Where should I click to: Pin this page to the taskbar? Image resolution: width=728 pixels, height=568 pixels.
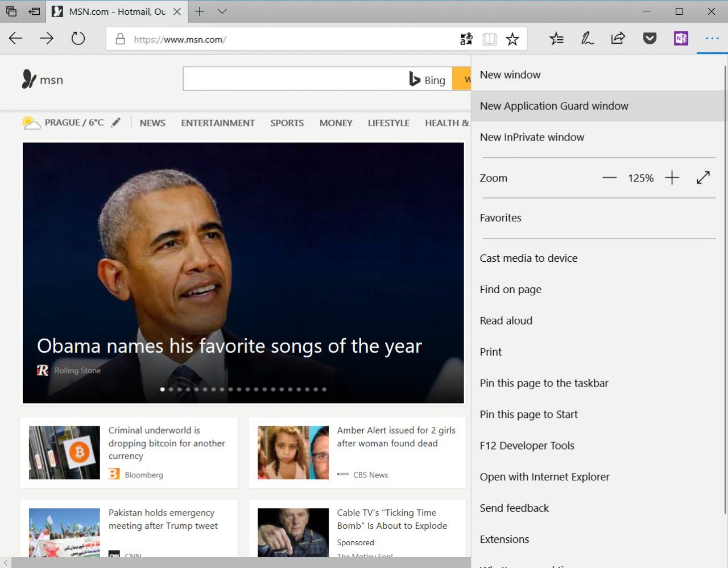pyautogui.click(x=597, y=384)
